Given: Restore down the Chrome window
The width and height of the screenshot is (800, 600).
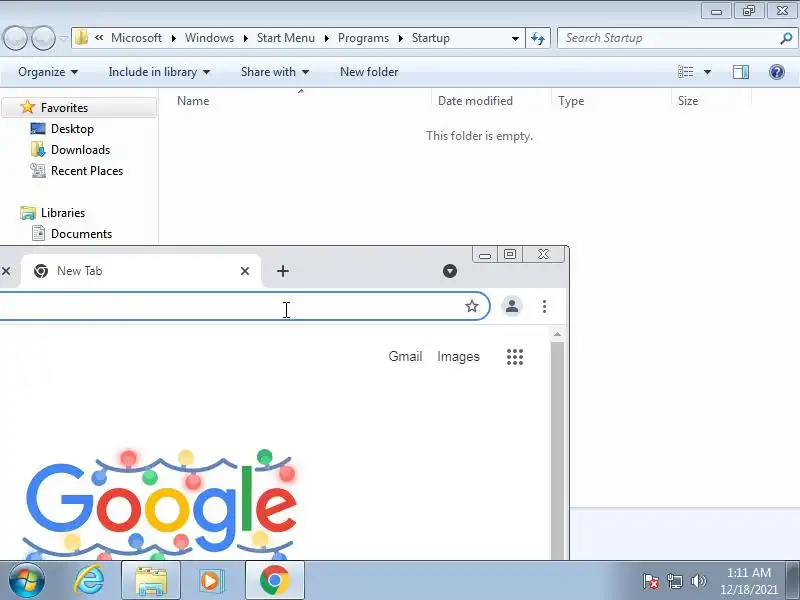Looking at the screenshot, I should (510, 254).
